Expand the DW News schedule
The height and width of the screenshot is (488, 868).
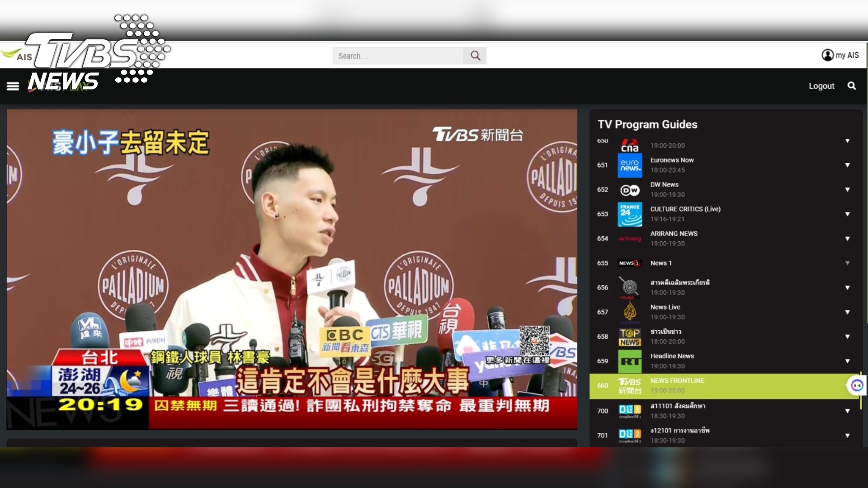[x=848, y=190]
